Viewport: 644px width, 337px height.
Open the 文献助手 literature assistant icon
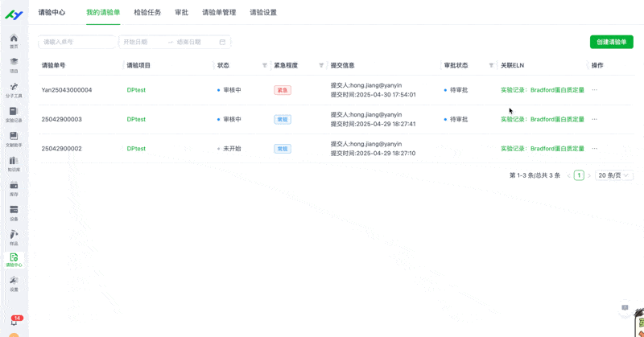pyautogui.click(x=14, y=139)
